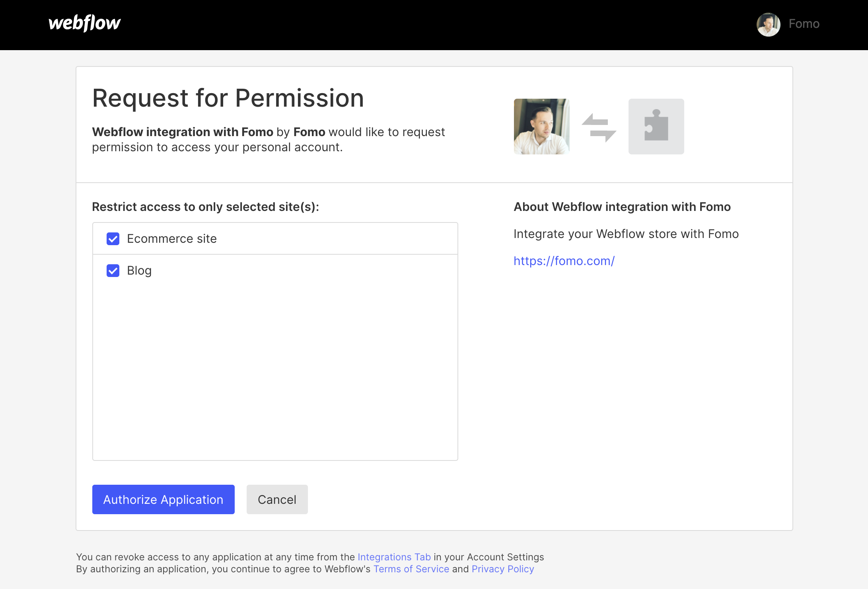Click the two-way exchange arrows icon
Image resolution: width=868 pixels, height=589 pixels.
[599, 127]
